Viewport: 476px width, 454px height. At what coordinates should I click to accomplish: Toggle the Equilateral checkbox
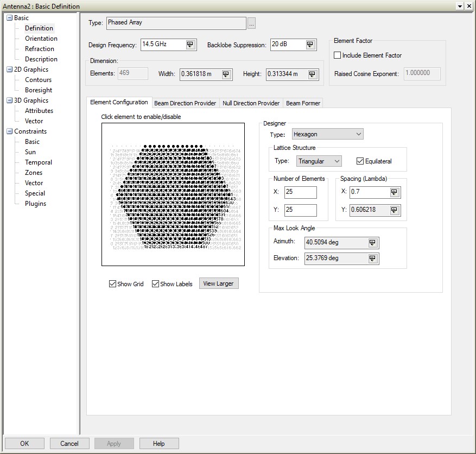coord(360,161)
